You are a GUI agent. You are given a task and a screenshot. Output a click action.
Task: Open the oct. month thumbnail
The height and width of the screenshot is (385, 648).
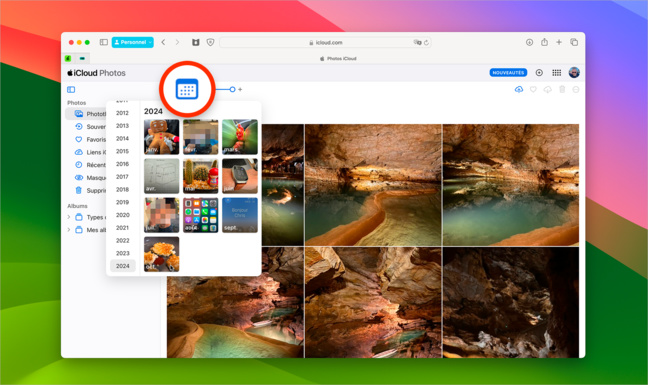tap(162, 254)
